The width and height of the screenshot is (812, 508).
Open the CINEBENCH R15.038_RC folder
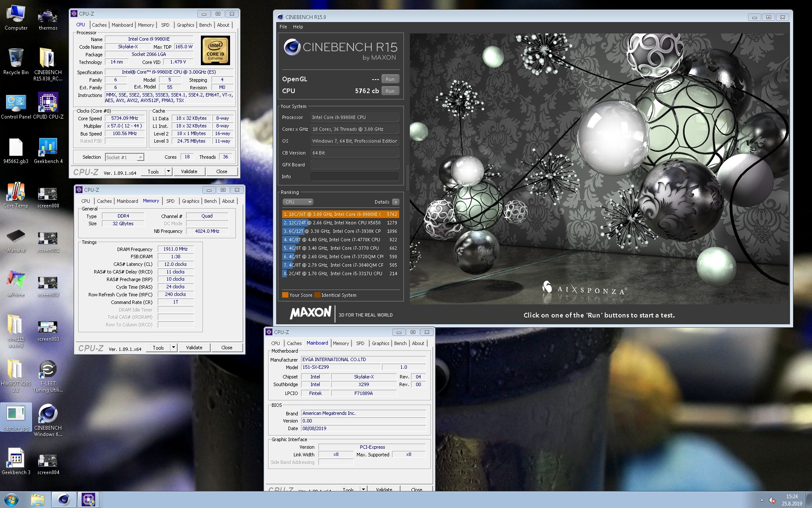[x=48, y=64]
